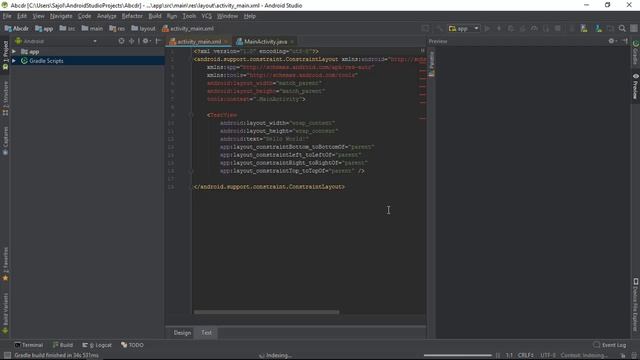Image resolution: width=640 pixels, height=360 pixels.
Task: Open the Code menu
Action: tap(84, 16)
